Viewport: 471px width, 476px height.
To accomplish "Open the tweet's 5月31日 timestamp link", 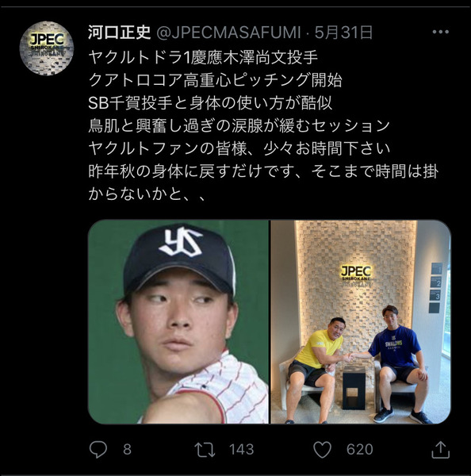I will click(343, 33).
